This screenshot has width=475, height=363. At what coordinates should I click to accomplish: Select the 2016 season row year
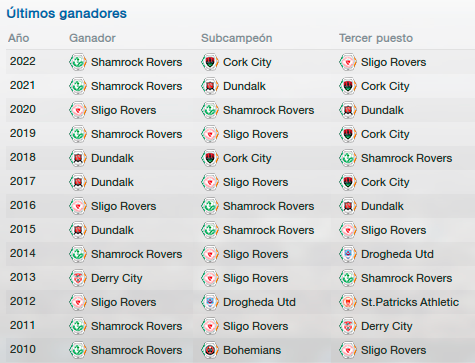[23, 205]
